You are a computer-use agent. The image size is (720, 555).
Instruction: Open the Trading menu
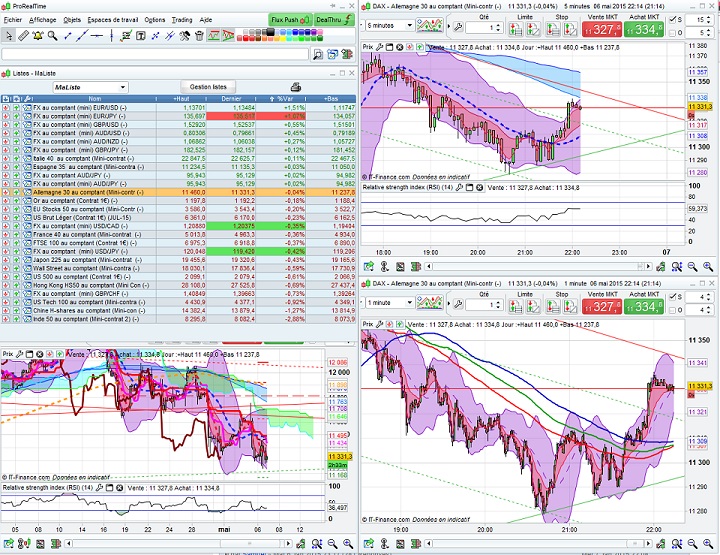click(x=182, y=20)
